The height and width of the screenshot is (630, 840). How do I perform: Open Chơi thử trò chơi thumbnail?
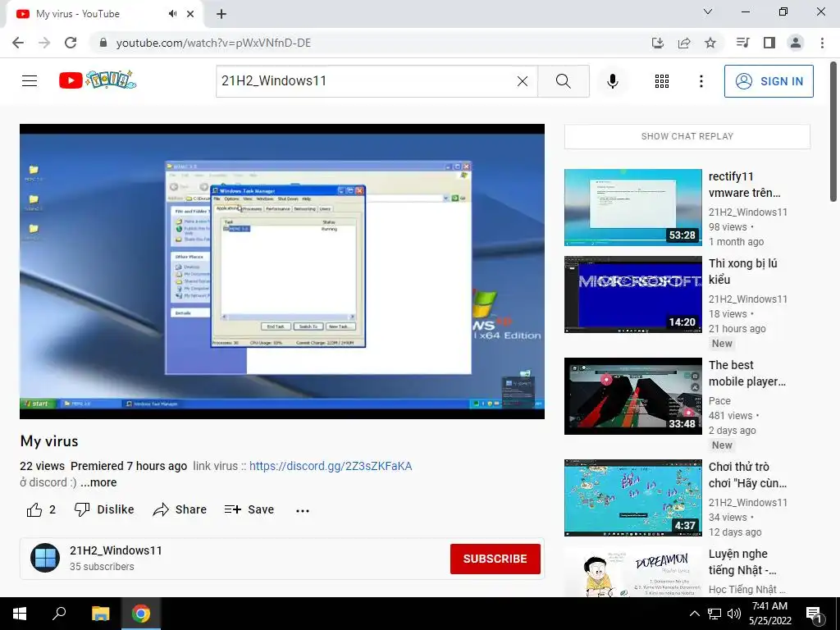632,498
